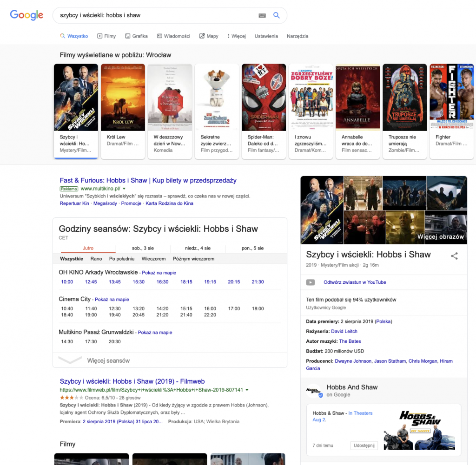Open the Fighter movie card
The image size is (476, 465).
452,111
